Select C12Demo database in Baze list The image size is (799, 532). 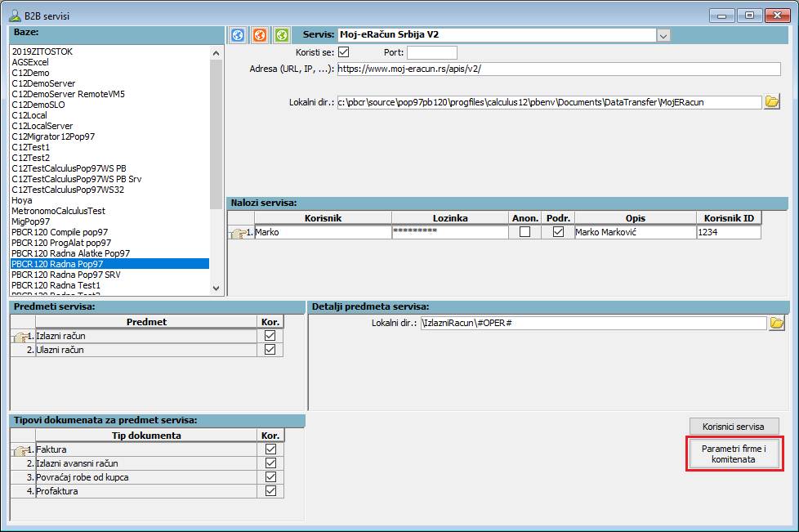30,73
